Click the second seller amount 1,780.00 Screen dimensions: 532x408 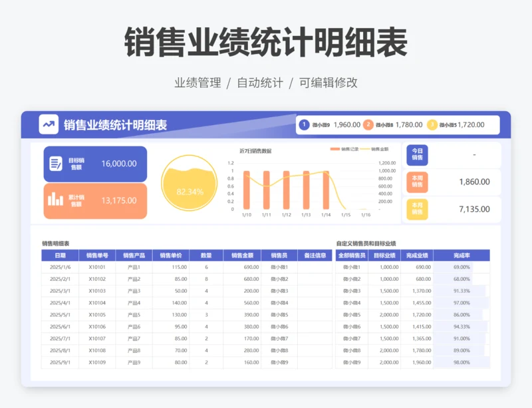409,124
